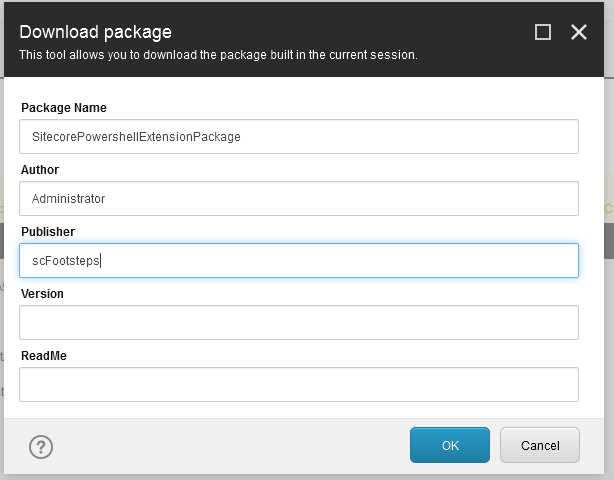Click blank white space below ReadMe field
The width and height of the screenshot is (614, 480).
pyautogui.click(x=299, y=410)
